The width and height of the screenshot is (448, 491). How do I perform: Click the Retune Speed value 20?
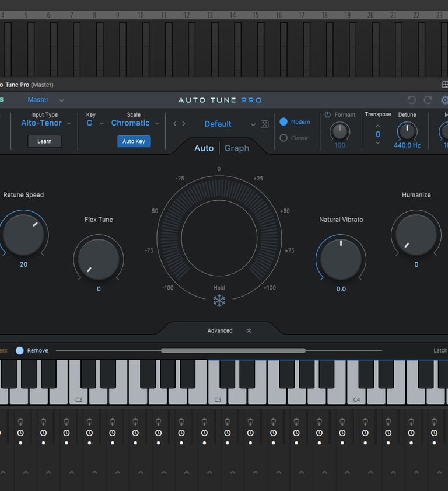[x=23, y=264]
